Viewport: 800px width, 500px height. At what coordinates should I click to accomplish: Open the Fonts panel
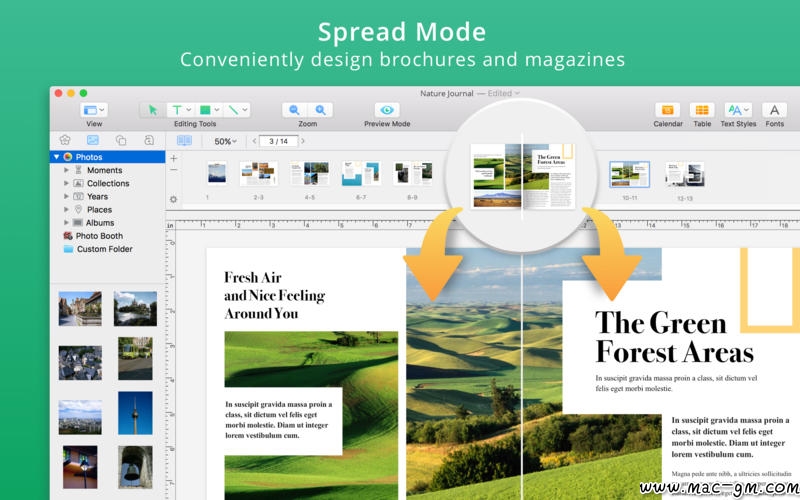pos(774,110)
